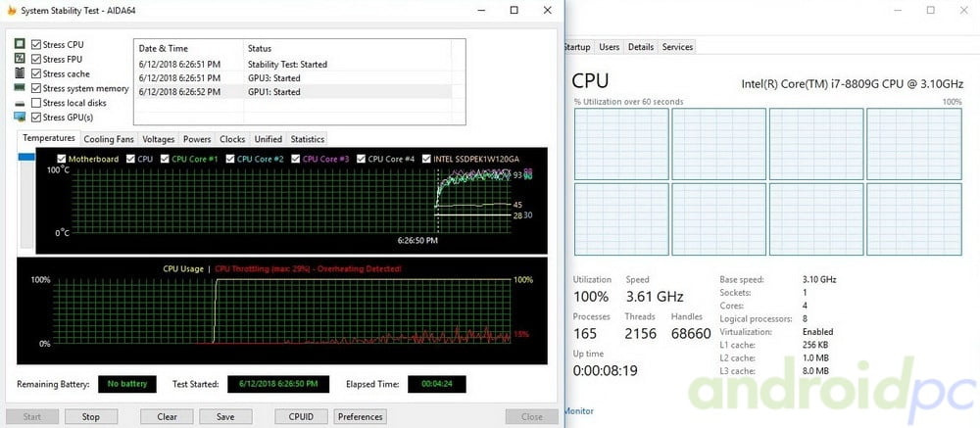The image size is (980, 428).
Task: Open the Preferences dialog
Action: 360,416
